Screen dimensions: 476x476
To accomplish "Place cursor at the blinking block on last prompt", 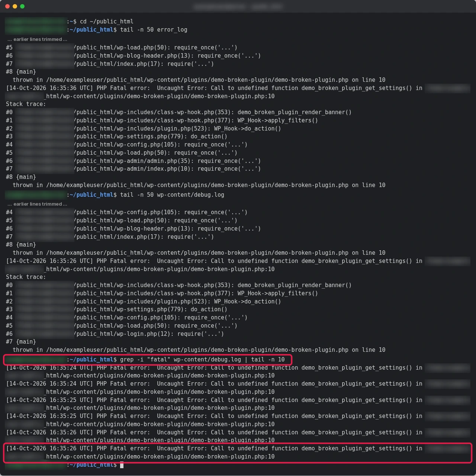I will [x=122, y=465].
